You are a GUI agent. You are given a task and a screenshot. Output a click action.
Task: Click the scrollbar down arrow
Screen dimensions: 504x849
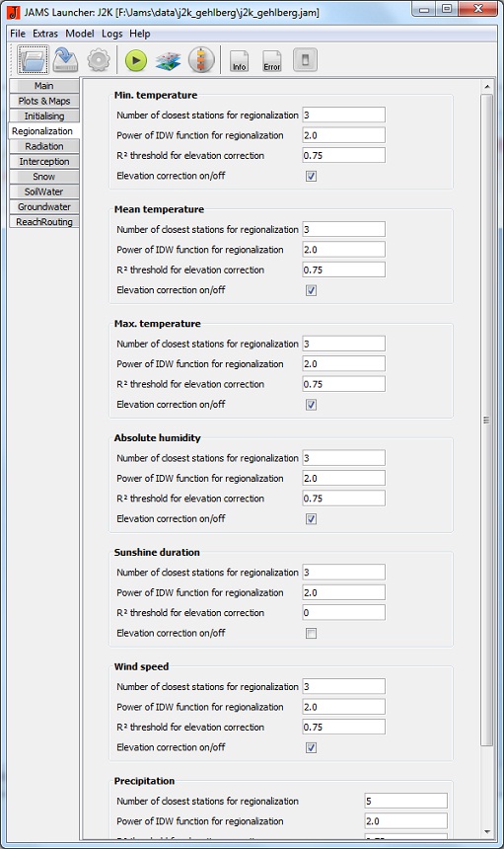tap(486, 831)
